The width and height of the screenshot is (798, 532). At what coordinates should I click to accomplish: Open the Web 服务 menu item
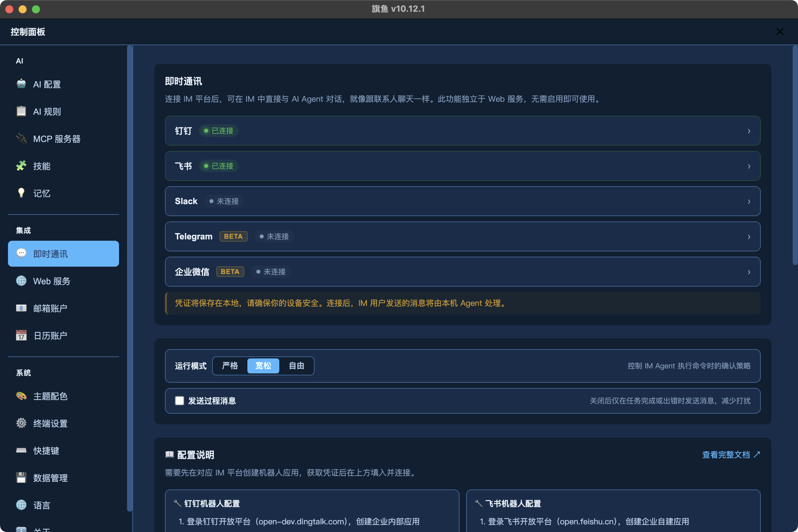coord(52,281)
